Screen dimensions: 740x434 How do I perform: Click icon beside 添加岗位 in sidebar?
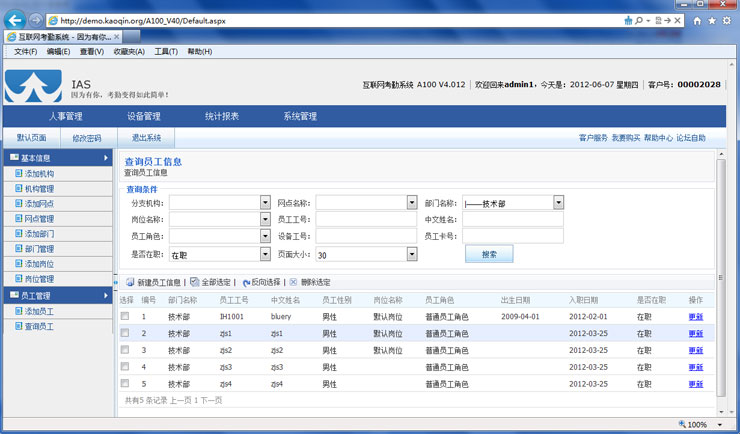(x=18, y=264)
